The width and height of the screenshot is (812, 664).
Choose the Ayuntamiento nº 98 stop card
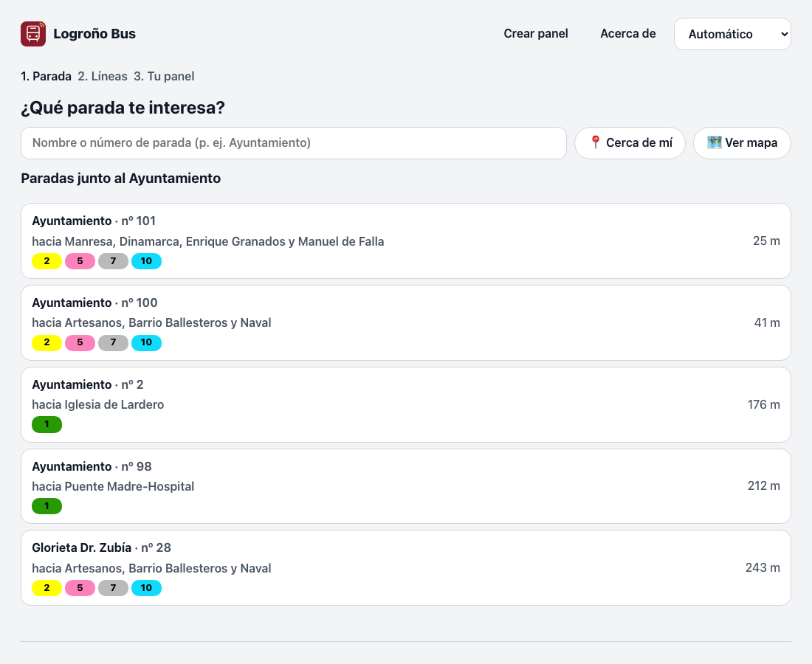coord(406,486)
